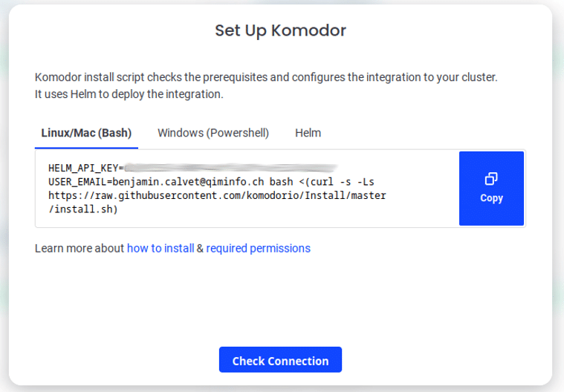This screenshot has width=564, height=392.
Task: Open the how to install link
Action: click(161, 248)
